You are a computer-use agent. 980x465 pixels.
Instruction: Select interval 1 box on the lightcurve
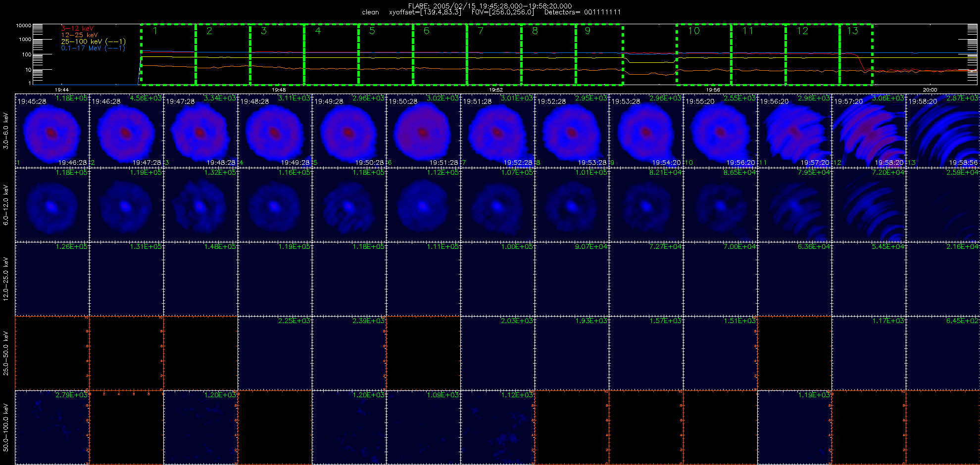[x=168, y=54]
